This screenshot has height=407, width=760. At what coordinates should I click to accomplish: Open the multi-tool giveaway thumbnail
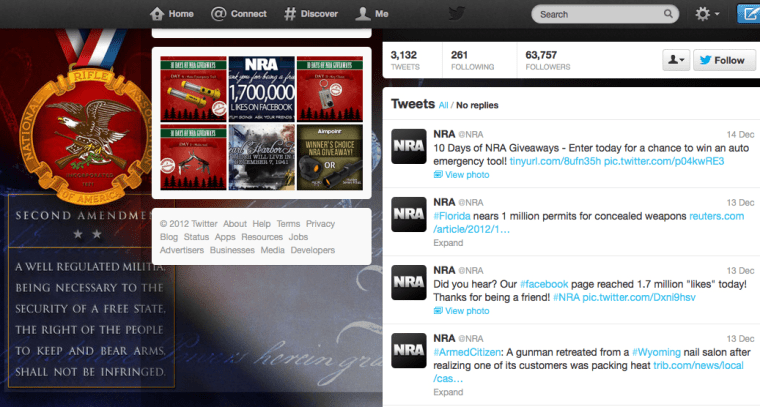(193, 157)
